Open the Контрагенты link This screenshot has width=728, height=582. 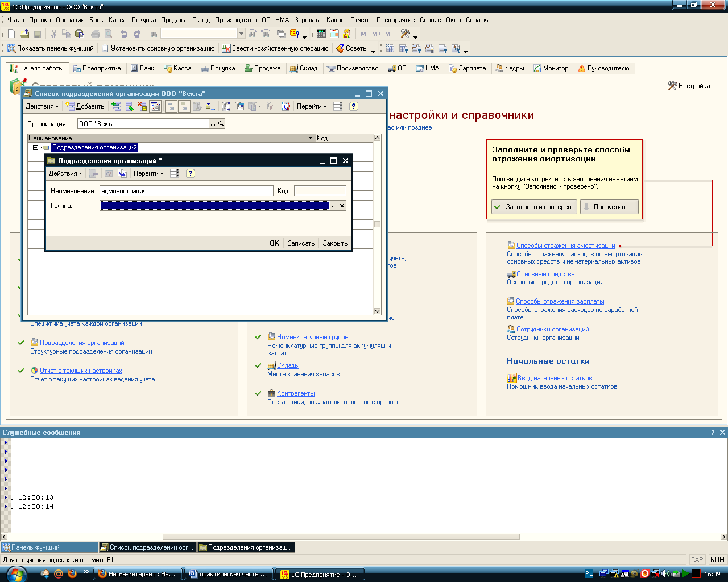pyautogui.click(x=296, y=393)
